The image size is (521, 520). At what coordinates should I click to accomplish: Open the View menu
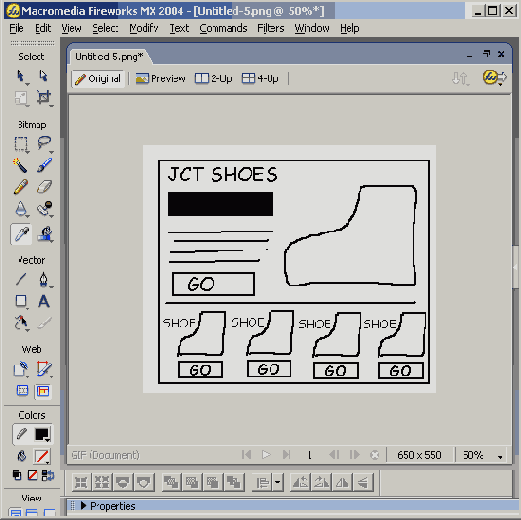[x=71, y=28]
